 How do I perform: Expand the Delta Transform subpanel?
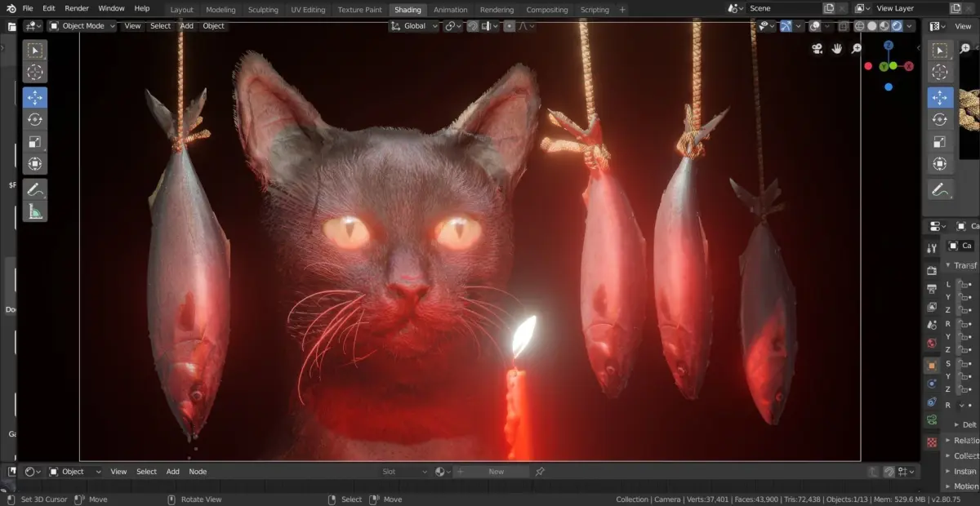[965, 425]
